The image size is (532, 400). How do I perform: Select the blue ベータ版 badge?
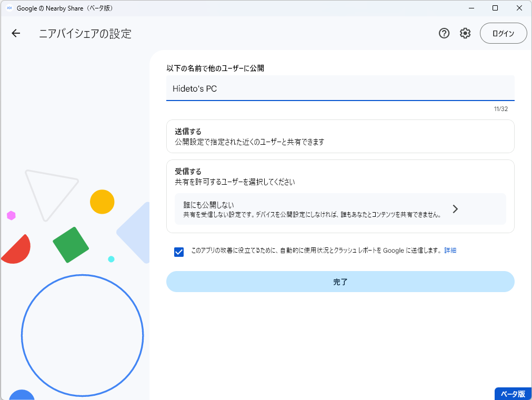(512, 393)
